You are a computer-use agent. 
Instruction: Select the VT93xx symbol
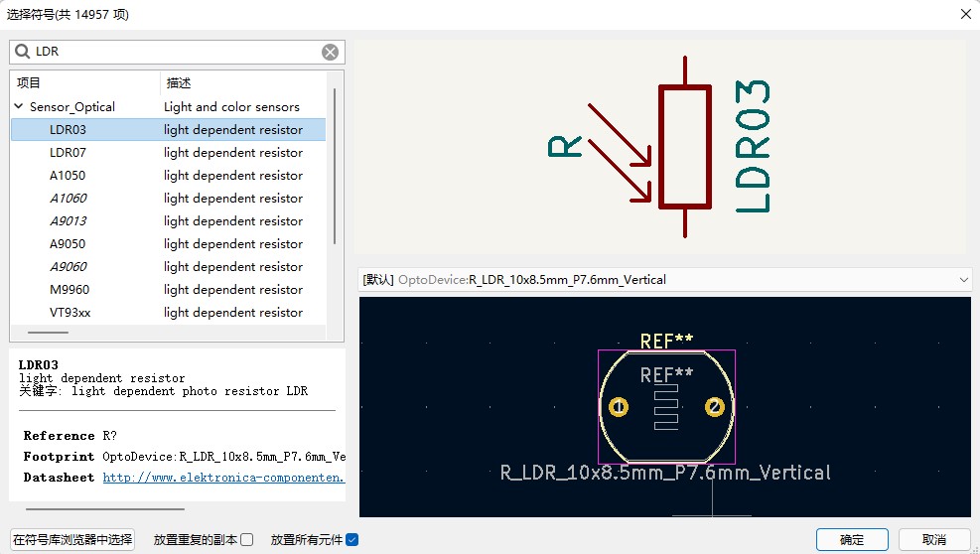pyautogui.click(x=168, y=312)
